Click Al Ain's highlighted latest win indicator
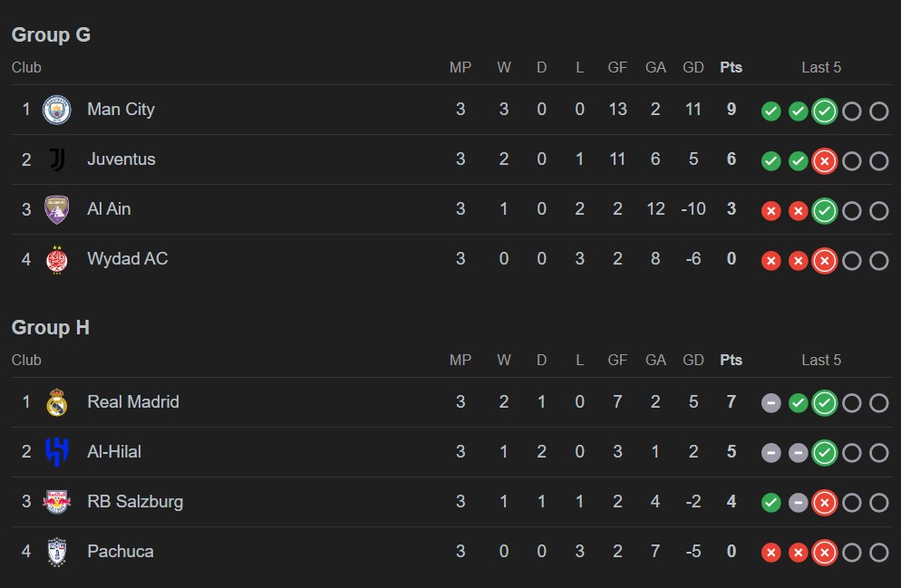Viewport: 901px width, 588px height. coord(824,211)
